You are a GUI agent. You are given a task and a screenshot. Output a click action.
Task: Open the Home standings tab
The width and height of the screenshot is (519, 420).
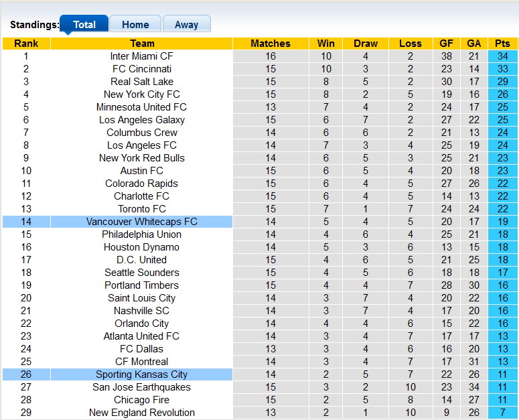[135, 25]
